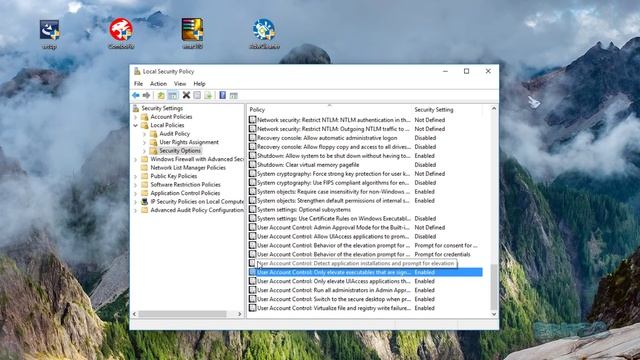This screenshot has width=640, height=360.
Task: Expand the Account Policies node
Action: click(x=136, y=117)
